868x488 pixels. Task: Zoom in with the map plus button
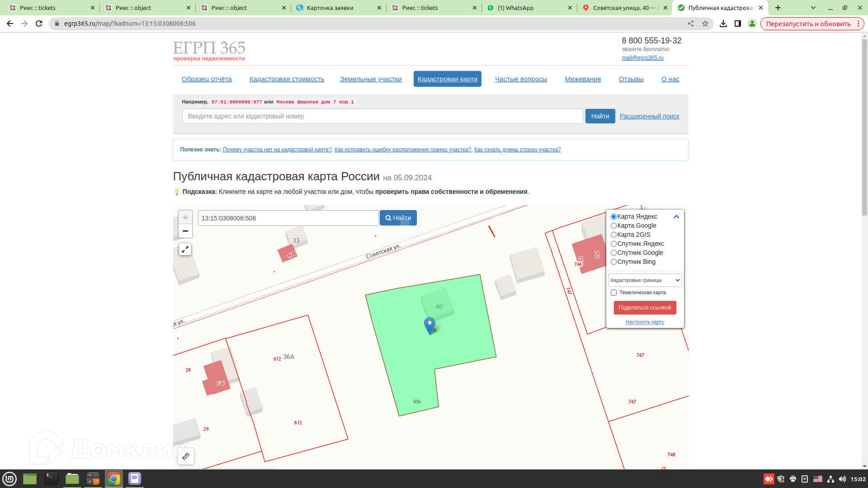(x=185, y=217)
